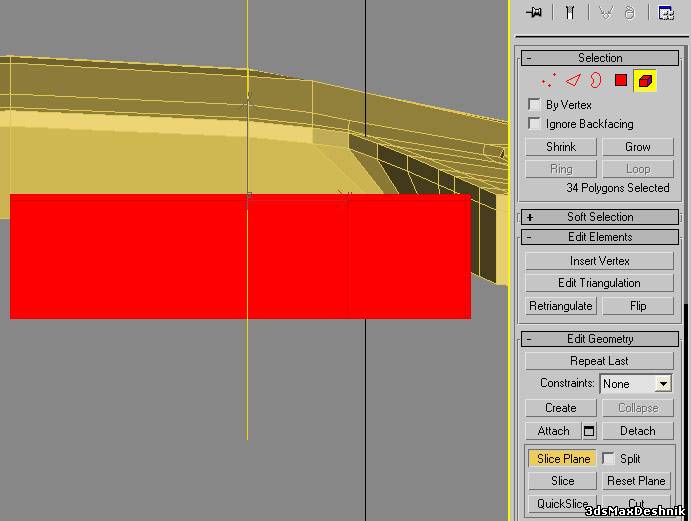Click the Shrink button
This screenshot has height=521, width=691.
(x=561, y=147)
